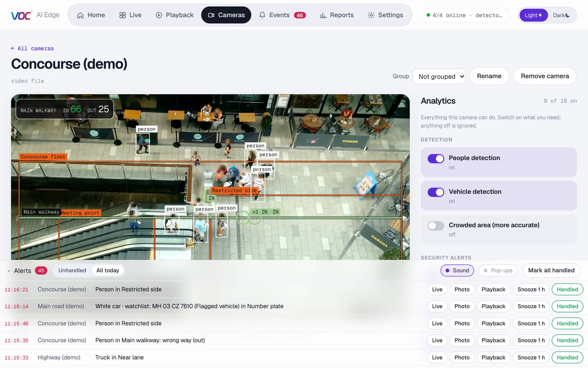Image resolution: width=588 pixels, height=368 pixels.
Task: Open Photo for the 11:16:14 alert
Action: point(462,306)
